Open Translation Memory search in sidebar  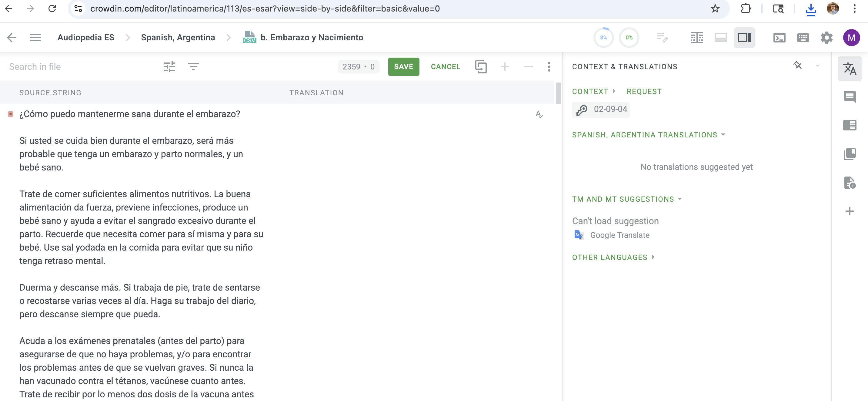(849, 154)
